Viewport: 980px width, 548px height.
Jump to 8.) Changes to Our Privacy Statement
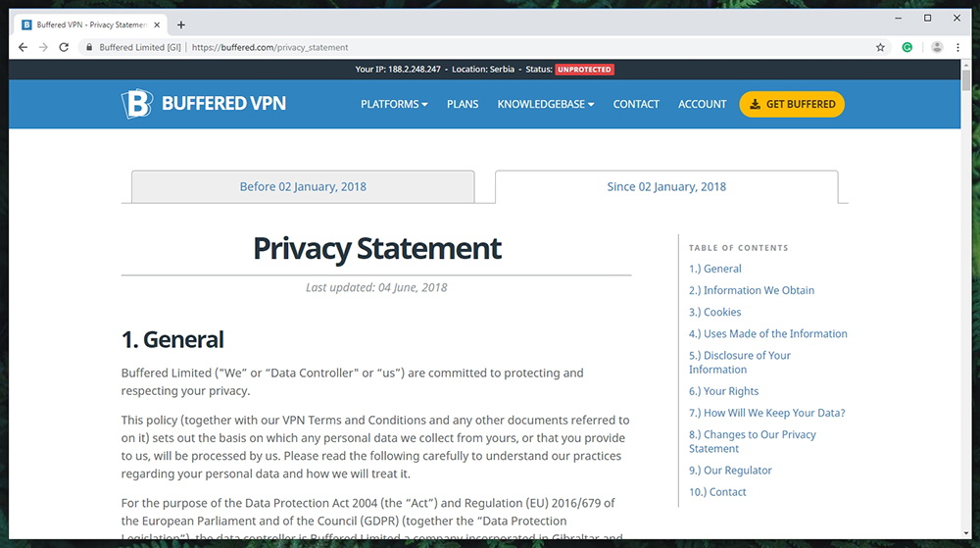pyautogui.click(x=753, y=441)
